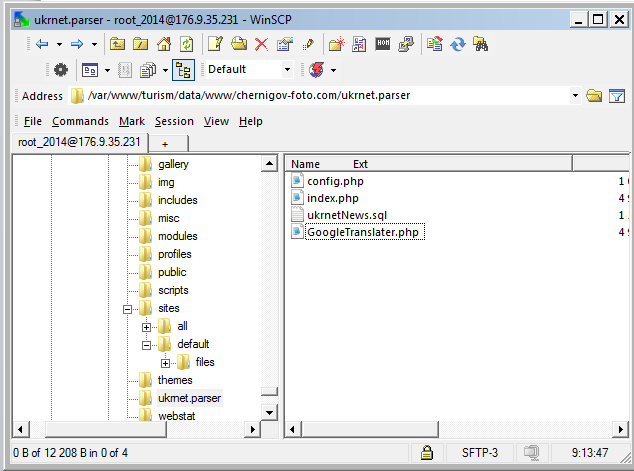634x471 pixels.
Task: Go forward with the blue right arrow
Action: 77,44
